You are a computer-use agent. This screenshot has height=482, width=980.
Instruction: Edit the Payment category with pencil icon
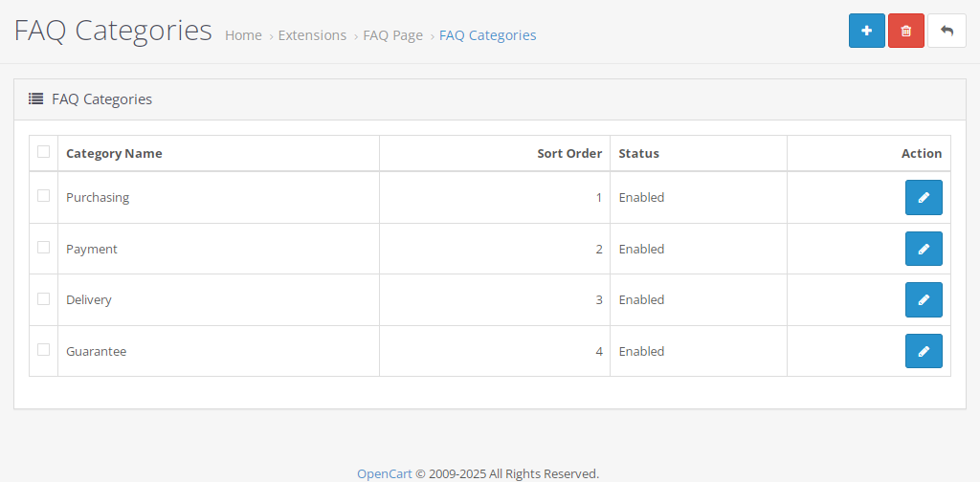pos(924,249)
